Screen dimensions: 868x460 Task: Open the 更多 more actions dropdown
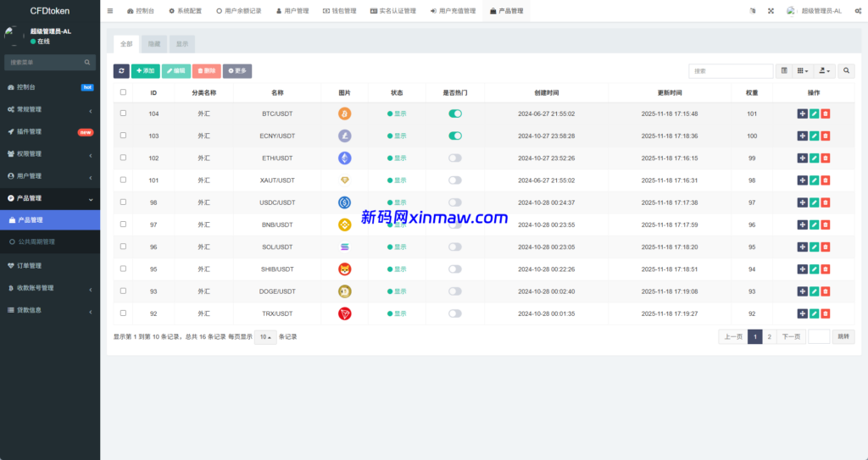[237, 71]
